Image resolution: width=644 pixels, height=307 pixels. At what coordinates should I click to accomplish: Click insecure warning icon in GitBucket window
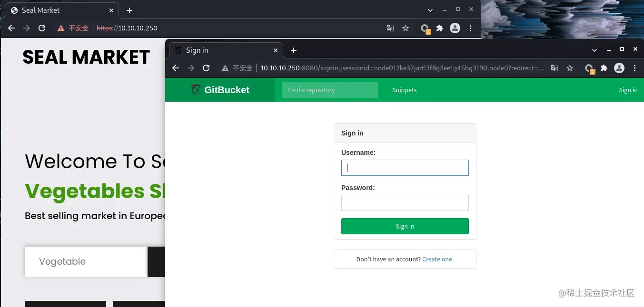coord(225,68)
